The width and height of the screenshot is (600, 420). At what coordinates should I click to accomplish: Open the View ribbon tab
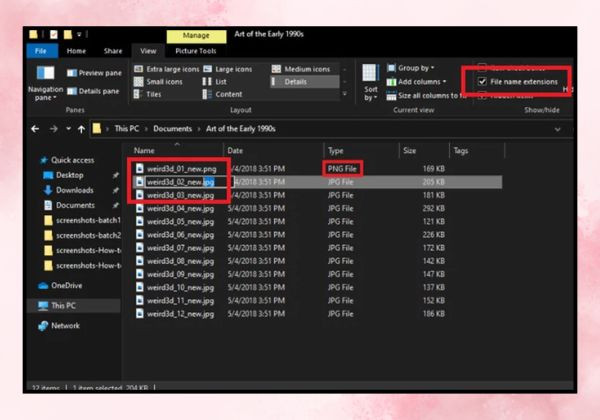tap(148, 51)
